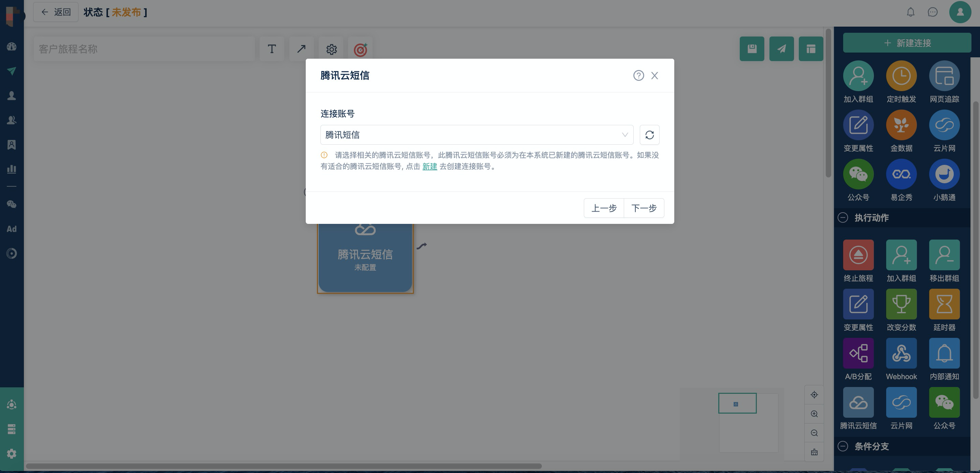Open paper plane item in left sidebar
Screen dimensions: 980x473
point(12,71)
